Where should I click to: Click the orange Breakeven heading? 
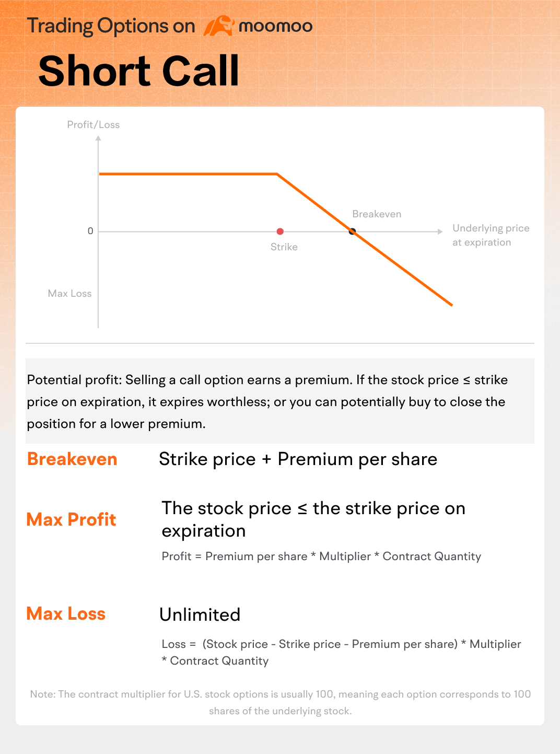72,459
